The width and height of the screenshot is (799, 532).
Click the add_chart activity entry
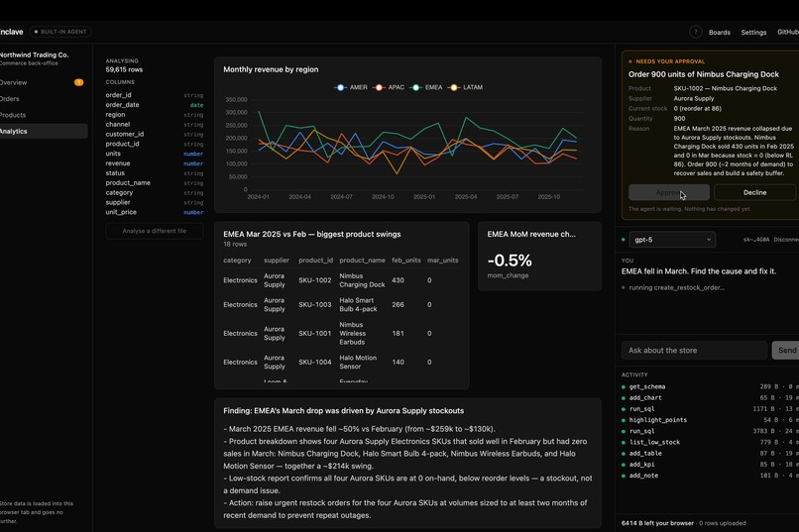tap(710, 398)
